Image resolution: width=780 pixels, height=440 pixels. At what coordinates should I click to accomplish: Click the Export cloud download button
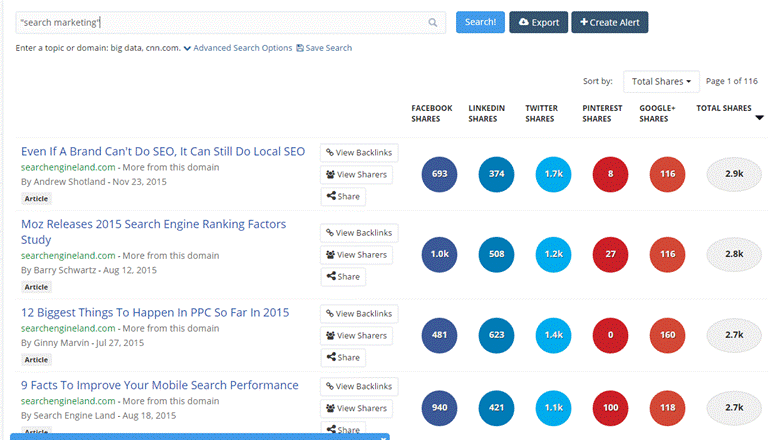tap(538, 22)
